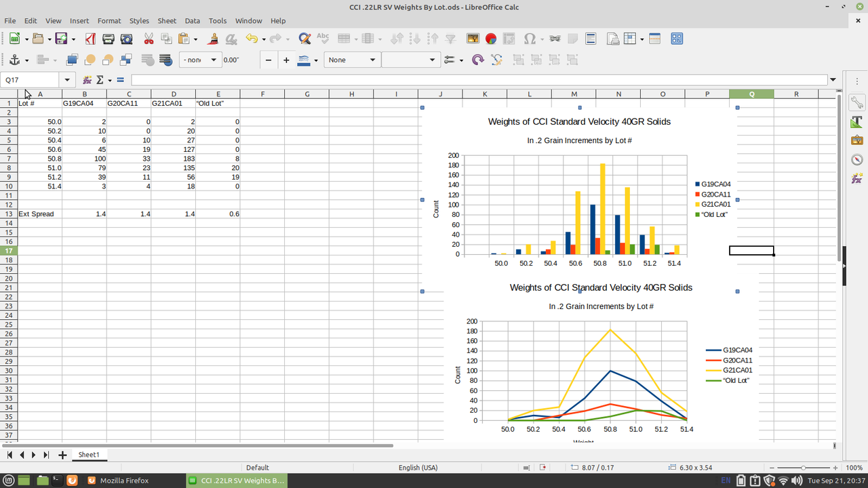Show Draw Functions icon
The image size is (868, 488).
(x=677, y=39)
